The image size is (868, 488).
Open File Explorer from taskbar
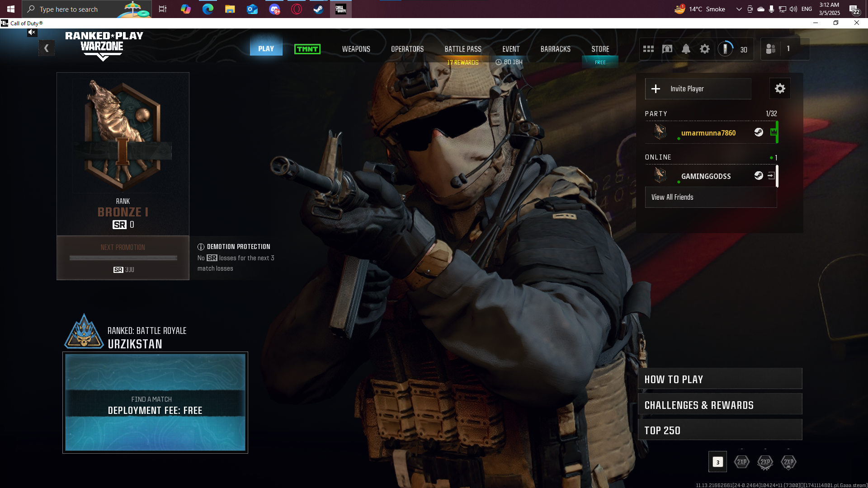[230, 9]
